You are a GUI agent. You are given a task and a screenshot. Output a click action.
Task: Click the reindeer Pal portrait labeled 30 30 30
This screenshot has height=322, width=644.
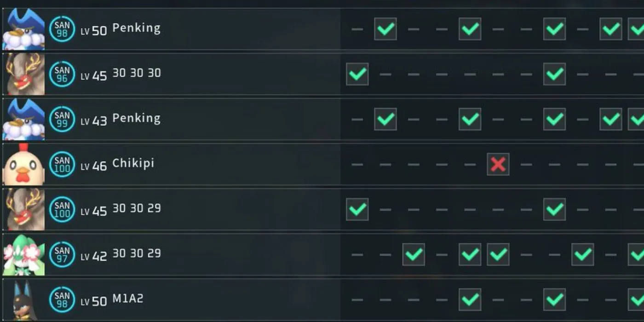[x=23, y=74]
